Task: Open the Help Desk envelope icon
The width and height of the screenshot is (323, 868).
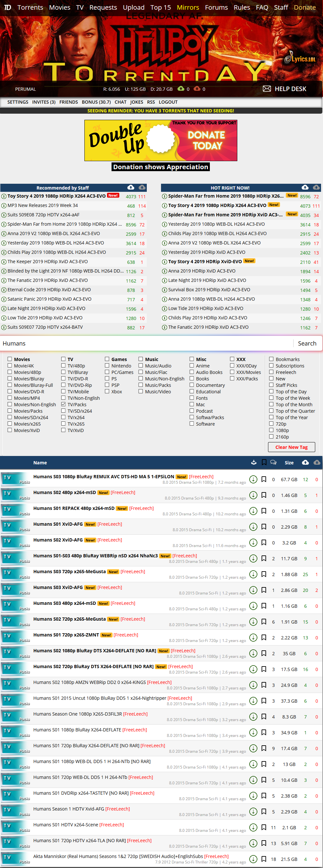Action: tap(267, 88)
